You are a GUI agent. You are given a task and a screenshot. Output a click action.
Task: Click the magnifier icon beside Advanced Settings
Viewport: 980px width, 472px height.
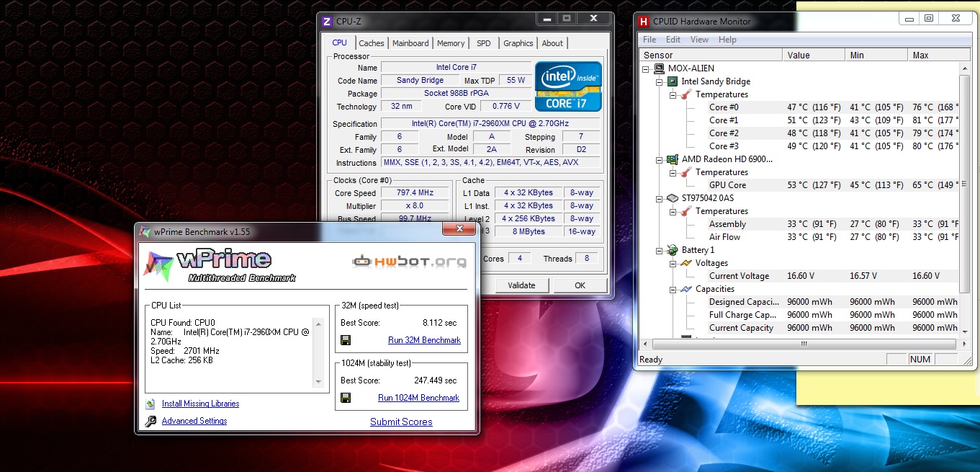tap(150, 422)
